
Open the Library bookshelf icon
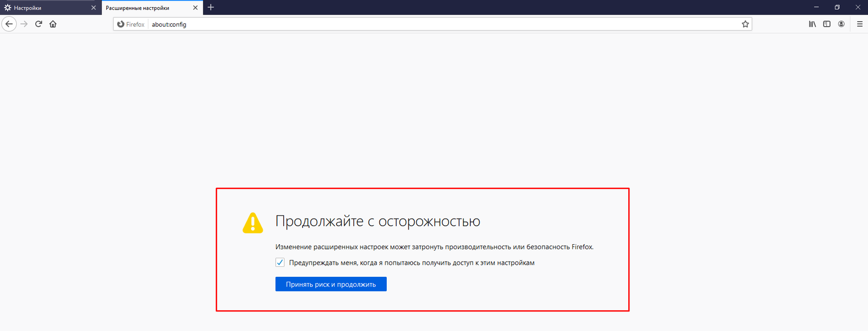812,24
